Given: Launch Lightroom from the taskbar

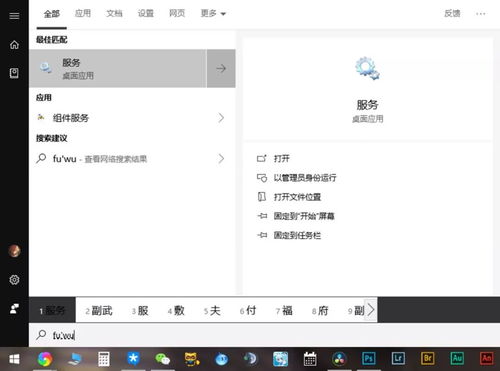Looking at the screenshot, I should click(398, 359).
